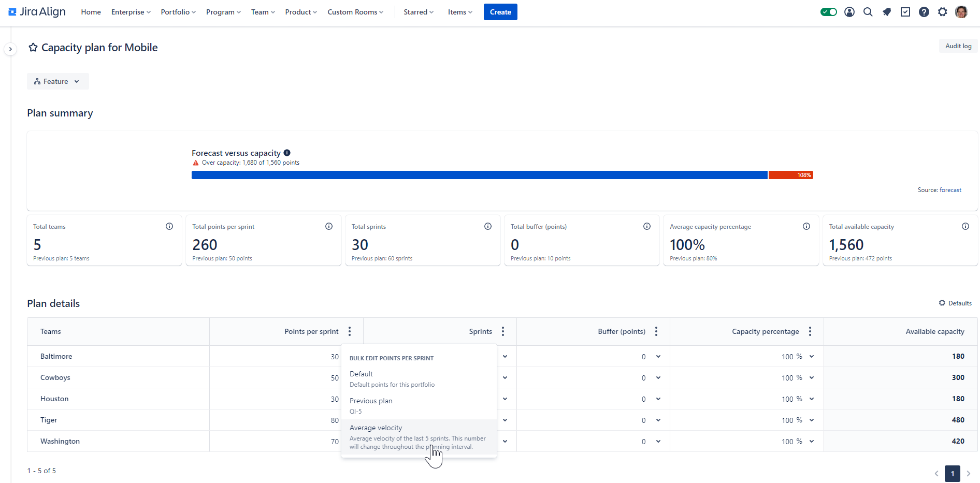This screenshot has width=980, height=483.
Task: Click the Create button
Action: click(500, 12)
